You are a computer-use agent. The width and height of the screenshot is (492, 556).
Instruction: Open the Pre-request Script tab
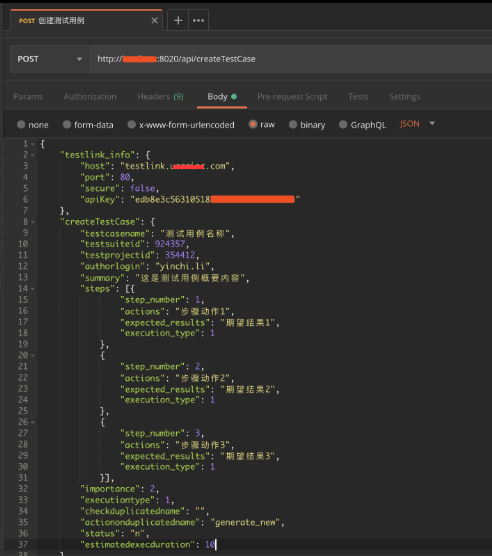(x=292, y=96)
